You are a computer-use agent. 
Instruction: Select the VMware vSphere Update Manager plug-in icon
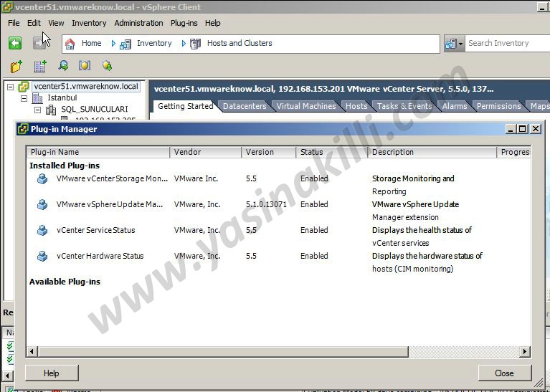[x=42, y=205]
